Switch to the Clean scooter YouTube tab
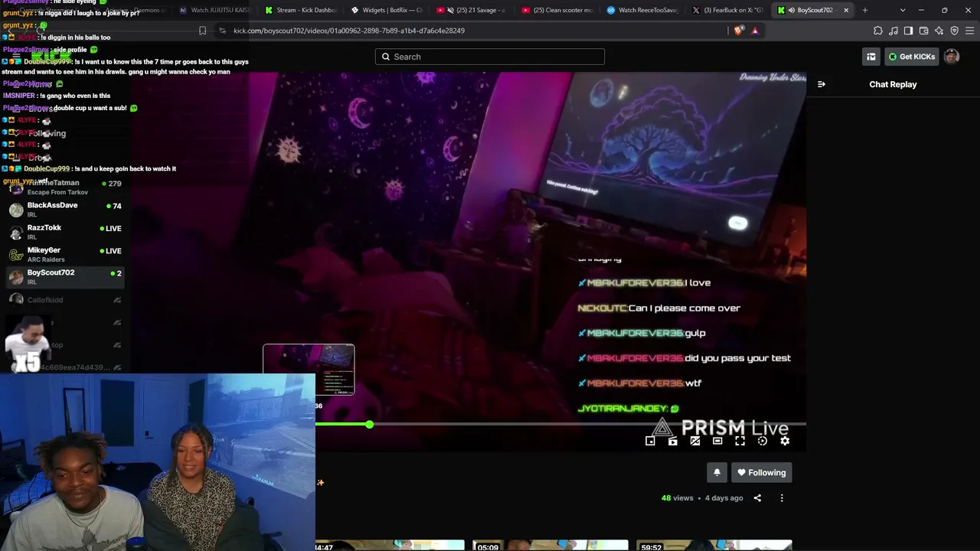Screen dimensions: 980x551 click(x=557, y=10)
